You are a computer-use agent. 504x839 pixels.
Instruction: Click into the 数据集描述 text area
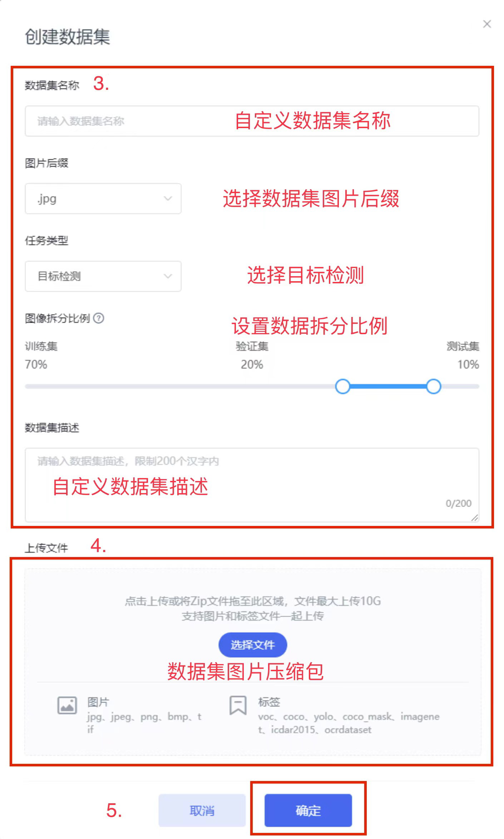[252, 485]
